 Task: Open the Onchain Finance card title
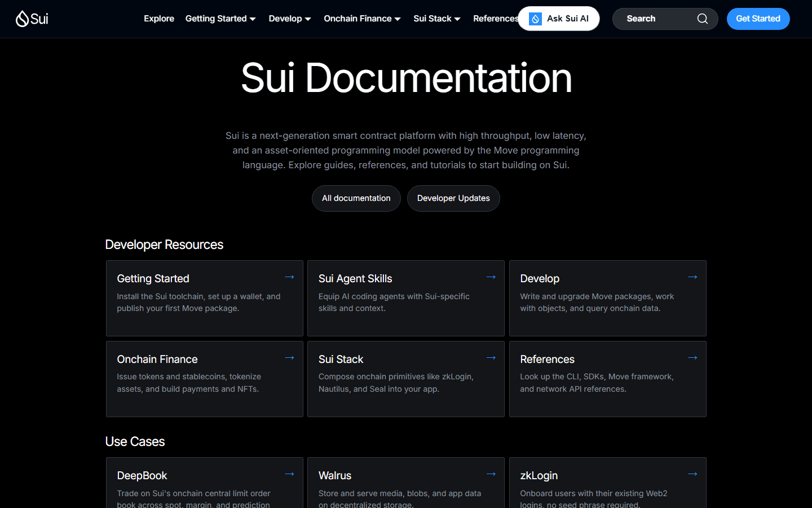click(x=157, y=359)
